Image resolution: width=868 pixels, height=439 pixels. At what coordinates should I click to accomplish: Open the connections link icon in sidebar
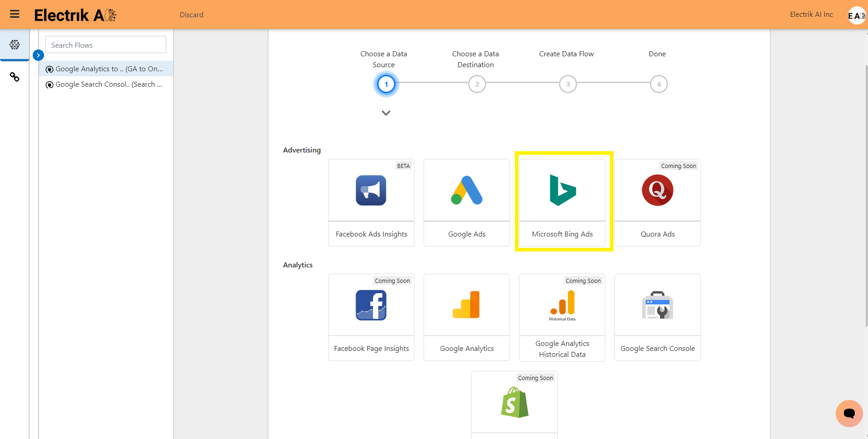(15, 77)
